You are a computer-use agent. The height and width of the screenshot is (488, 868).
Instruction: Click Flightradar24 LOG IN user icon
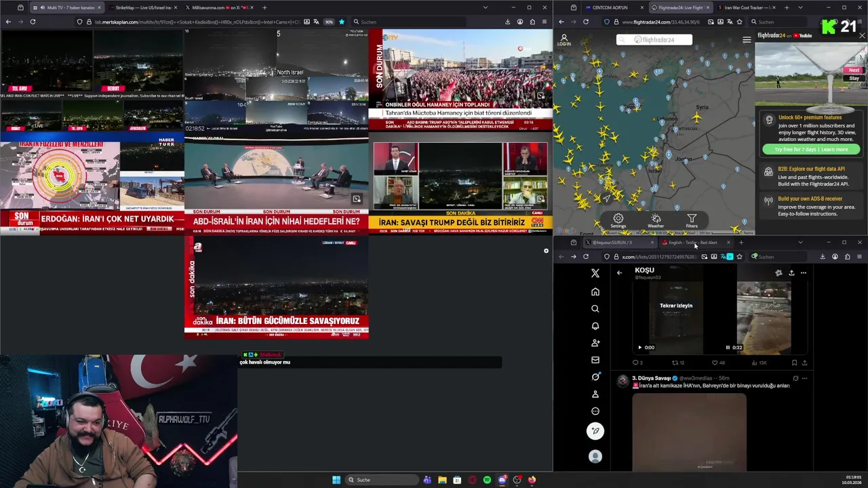tap(564, 40)
